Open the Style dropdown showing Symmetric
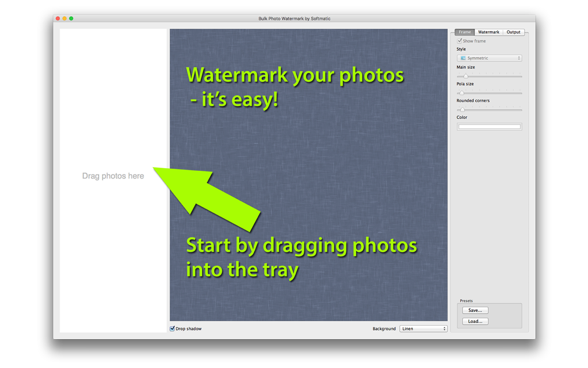 (489, 58)
